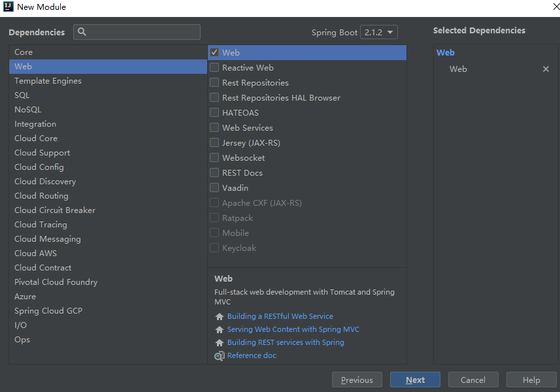Select the Ops category
Screen dimensions: 560x392
pos(108,340)
